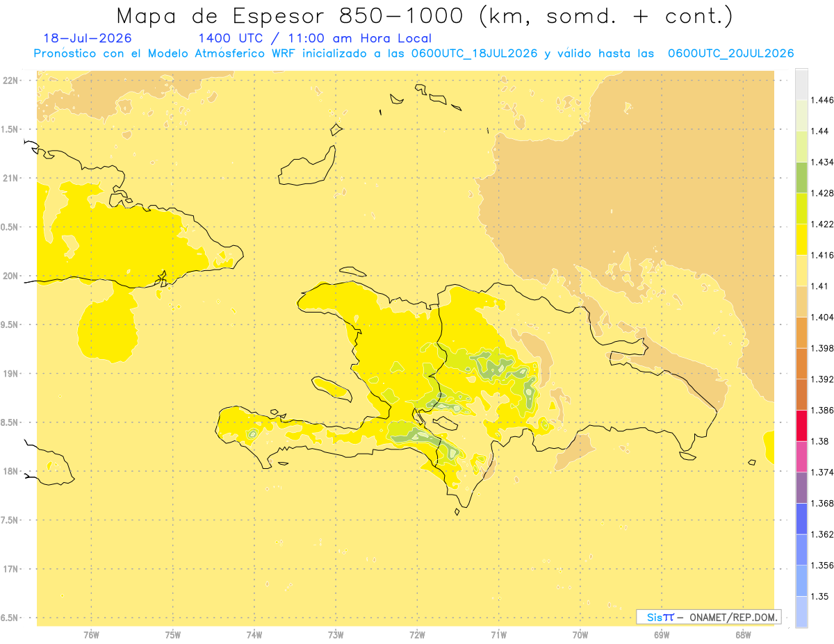Pick the gray swatch above 1.446

click(801, 84)
